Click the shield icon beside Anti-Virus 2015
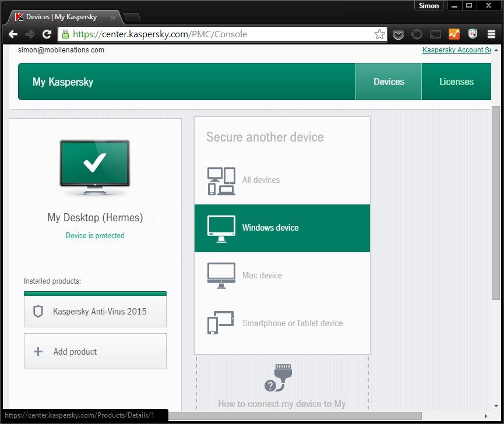Viewport: 504px width, 424px height. point(38,311)
